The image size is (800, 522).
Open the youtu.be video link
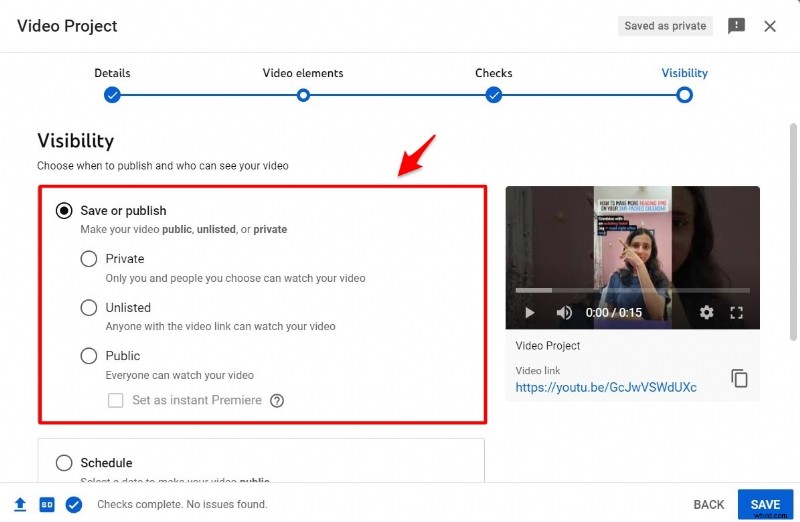click(606, 387)
